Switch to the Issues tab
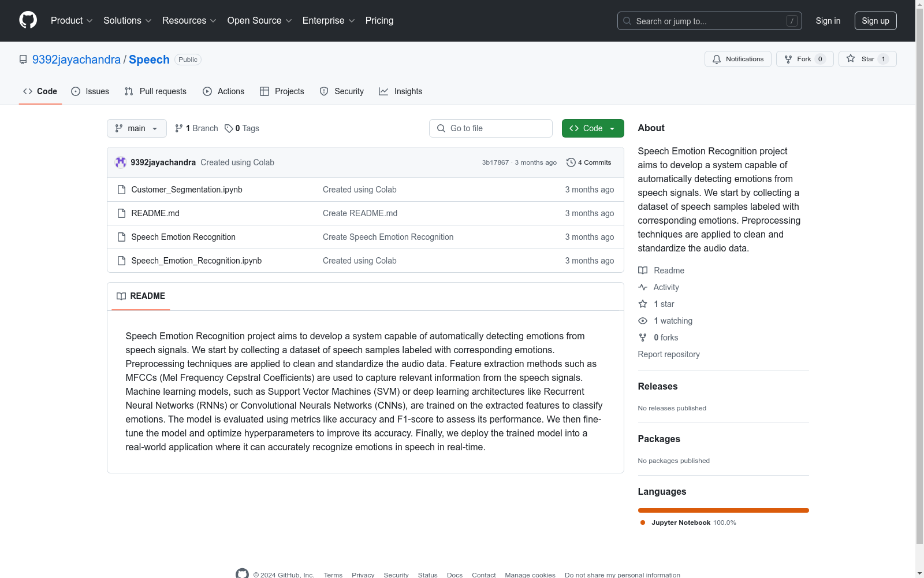 90,91
